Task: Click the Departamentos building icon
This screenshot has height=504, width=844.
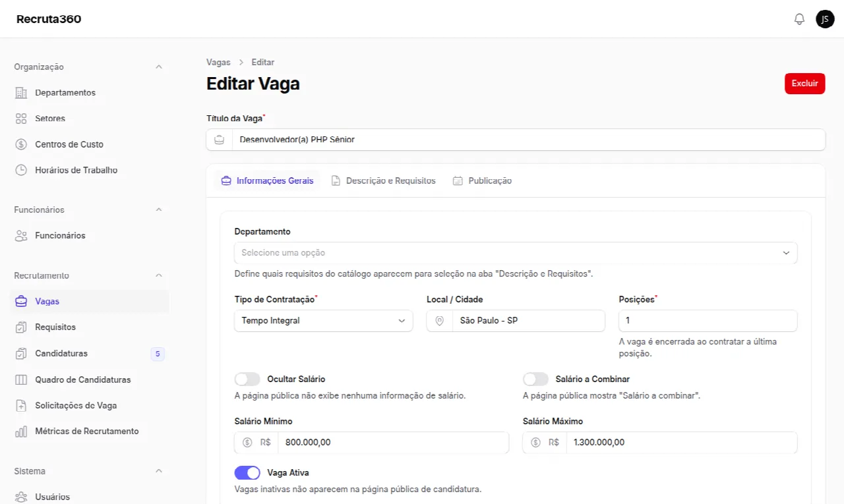Action: [x=21, y=93]
